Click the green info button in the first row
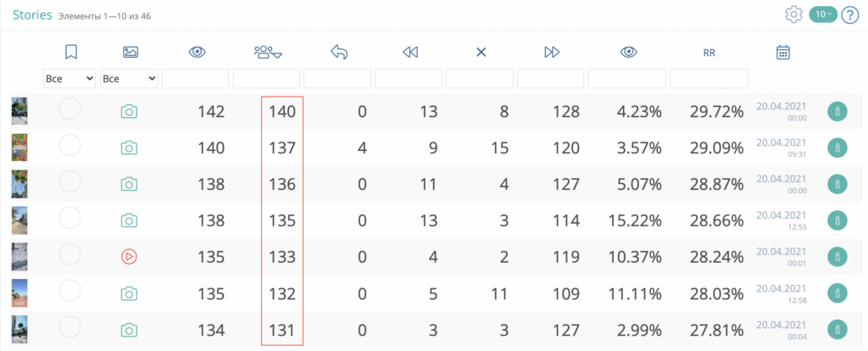 [837, 111]
